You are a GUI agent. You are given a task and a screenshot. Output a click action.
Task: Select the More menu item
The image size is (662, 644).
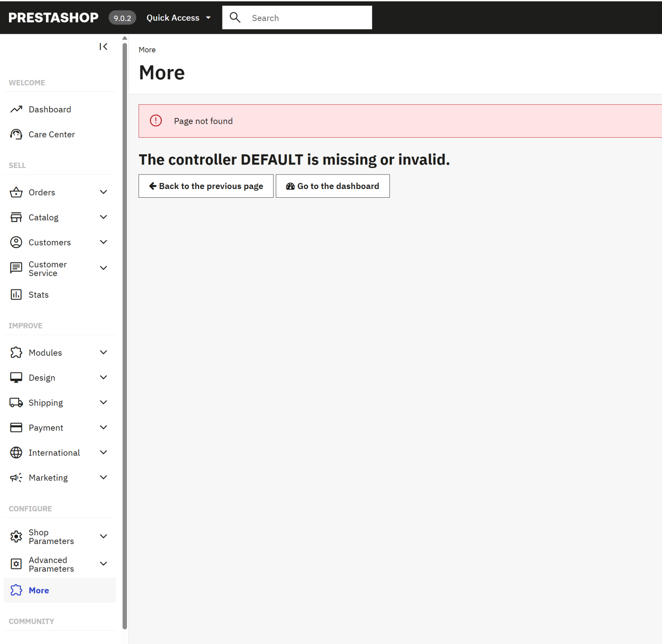point(39,590)
